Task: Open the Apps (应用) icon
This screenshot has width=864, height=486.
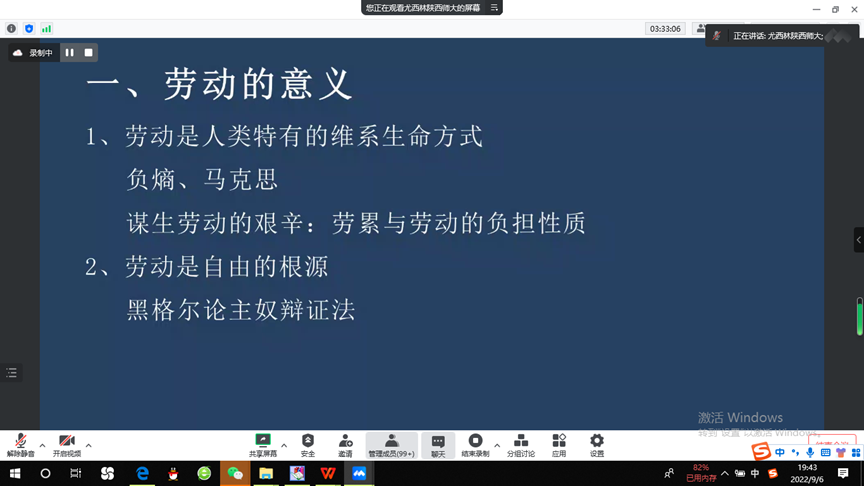Action: (559, 445)
